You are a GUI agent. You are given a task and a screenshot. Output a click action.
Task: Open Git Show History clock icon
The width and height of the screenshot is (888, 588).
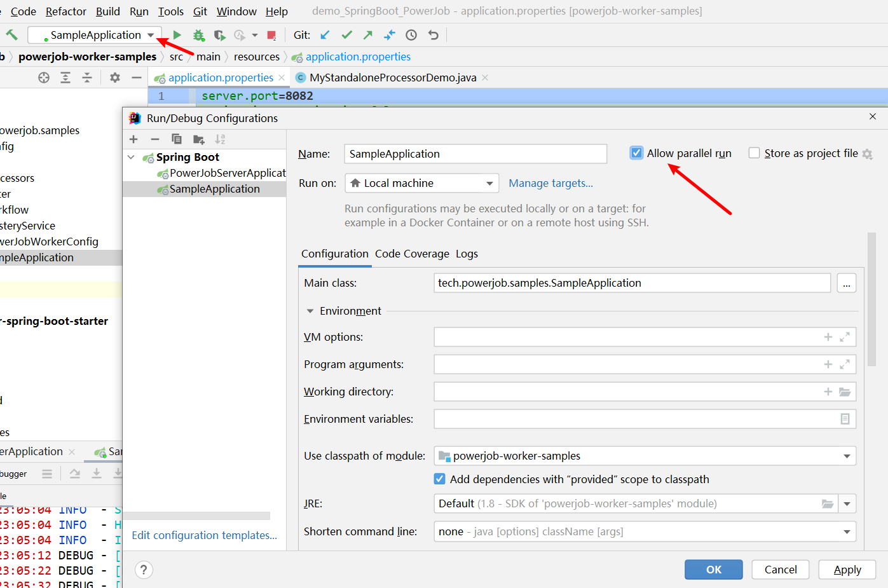click(411, 35)
